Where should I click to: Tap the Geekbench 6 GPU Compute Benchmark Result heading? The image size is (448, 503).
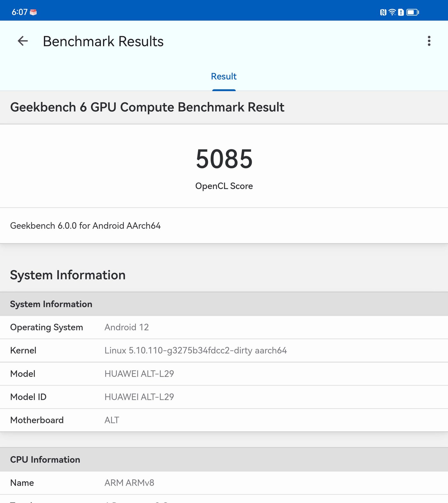[x=147, y=107]
